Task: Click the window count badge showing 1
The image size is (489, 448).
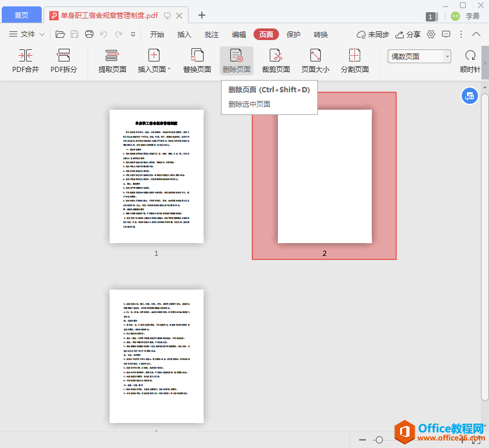Action: pos(432,16)
